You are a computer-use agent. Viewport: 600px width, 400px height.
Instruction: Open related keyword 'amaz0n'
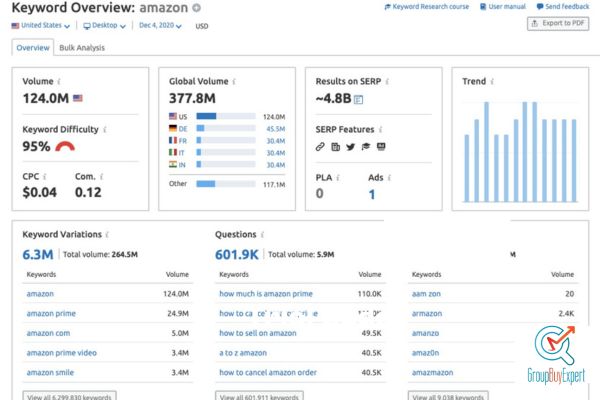(426, 353)
